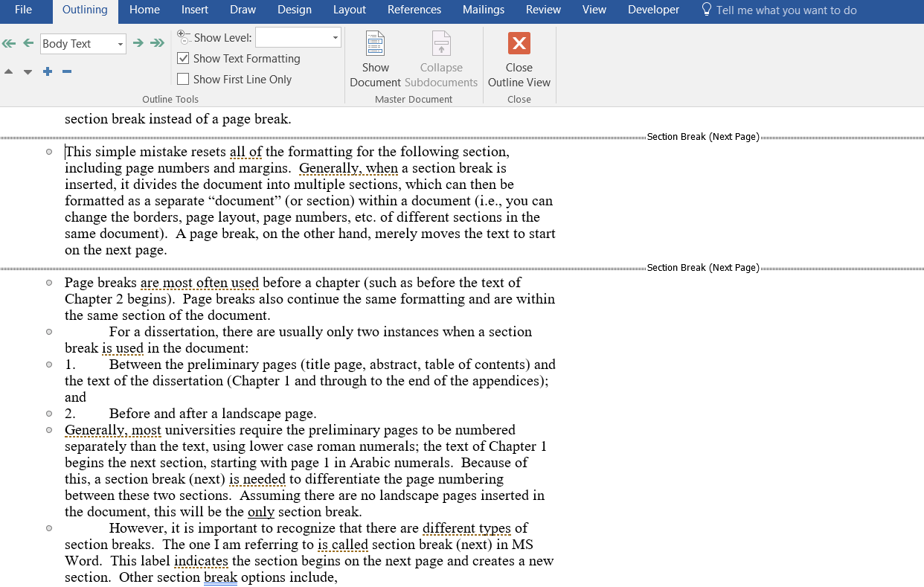
Task: Uncheck Show Text Formatting
Action: point(184,59)
